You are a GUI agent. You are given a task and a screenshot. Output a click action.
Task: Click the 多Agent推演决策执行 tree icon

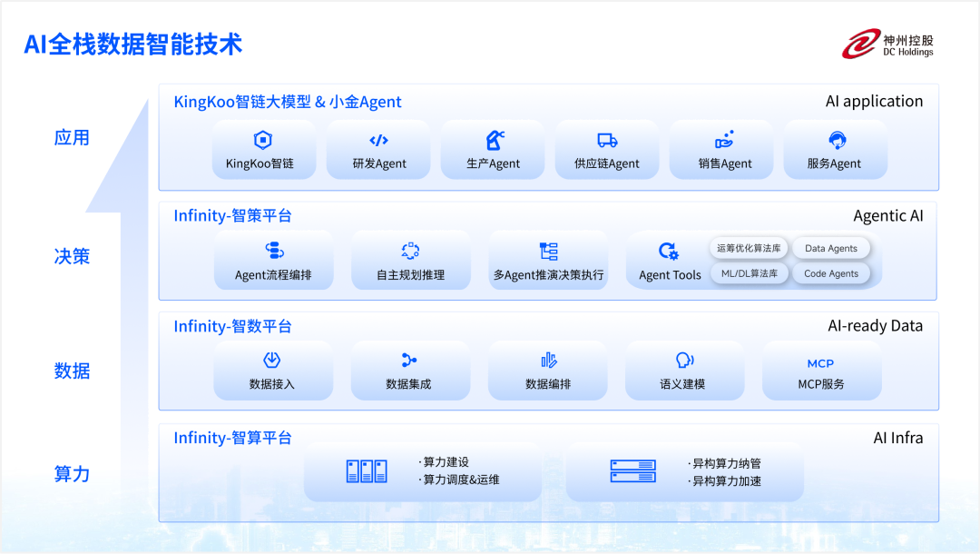click(549, 251)
